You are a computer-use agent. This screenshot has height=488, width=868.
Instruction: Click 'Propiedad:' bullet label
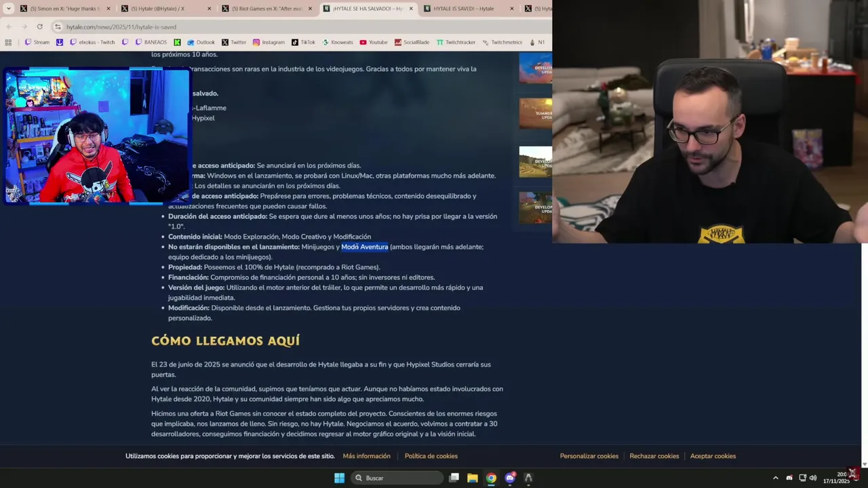coord(185,267)
